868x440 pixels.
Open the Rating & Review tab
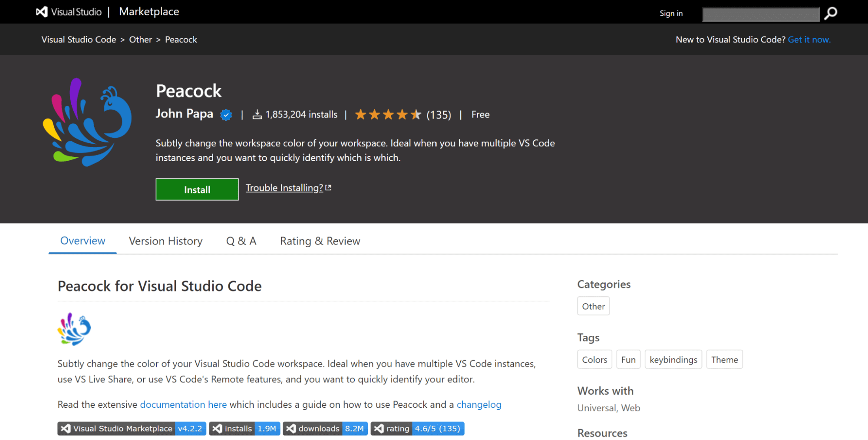320,241
